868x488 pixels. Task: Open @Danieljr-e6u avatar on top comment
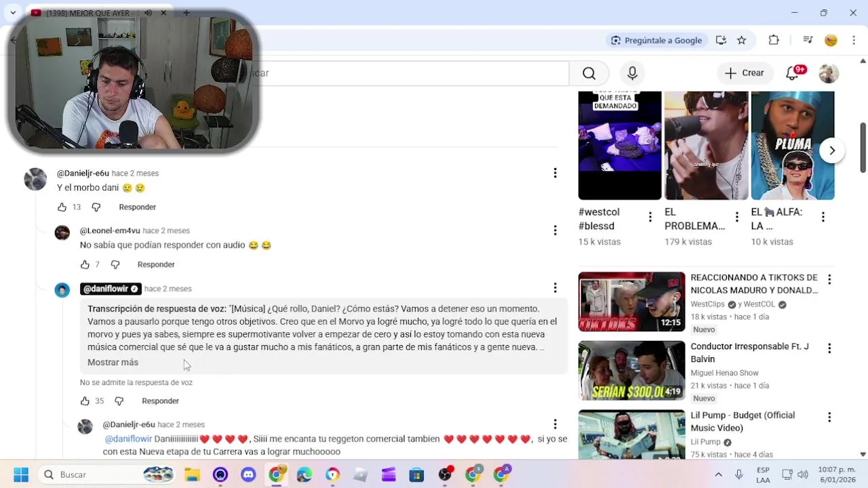click(x=35, y=179)
